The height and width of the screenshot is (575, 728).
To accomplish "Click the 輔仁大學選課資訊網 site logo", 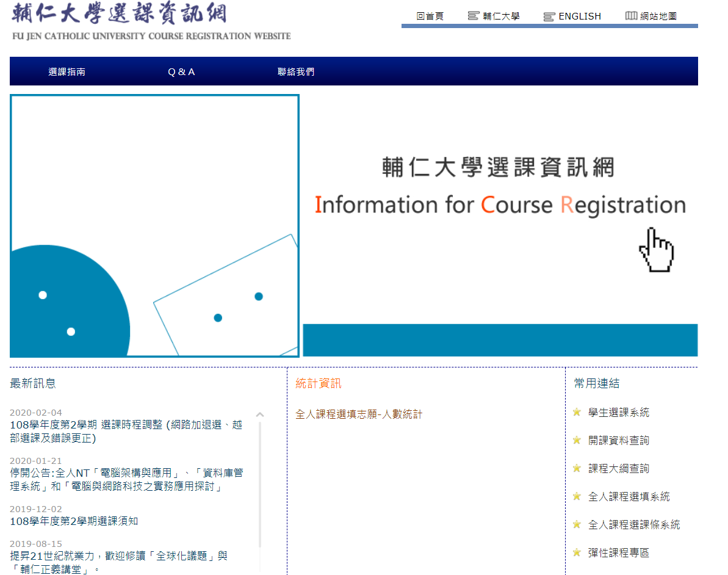I will pos(151,22).
